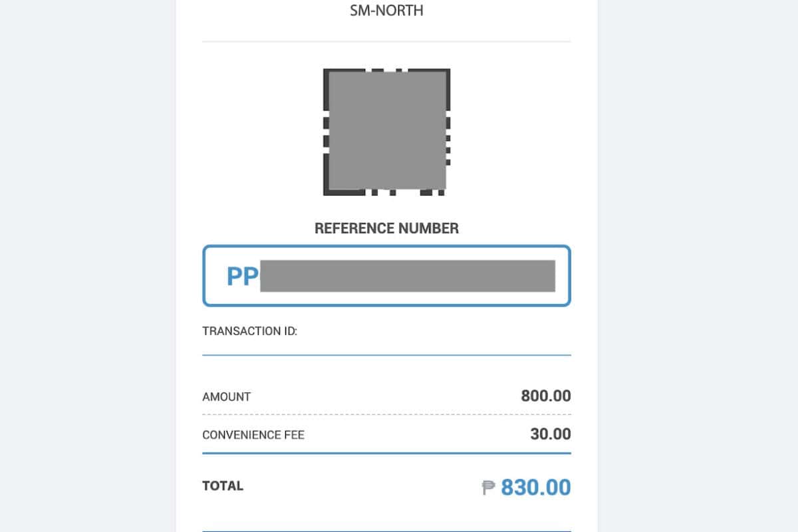Click the blue line above TOTAL row

click(386, 453)
